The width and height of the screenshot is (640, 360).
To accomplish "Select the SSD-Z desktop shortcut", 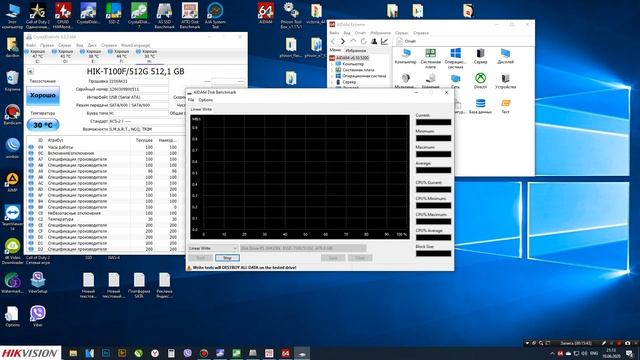I will (113, 13).
